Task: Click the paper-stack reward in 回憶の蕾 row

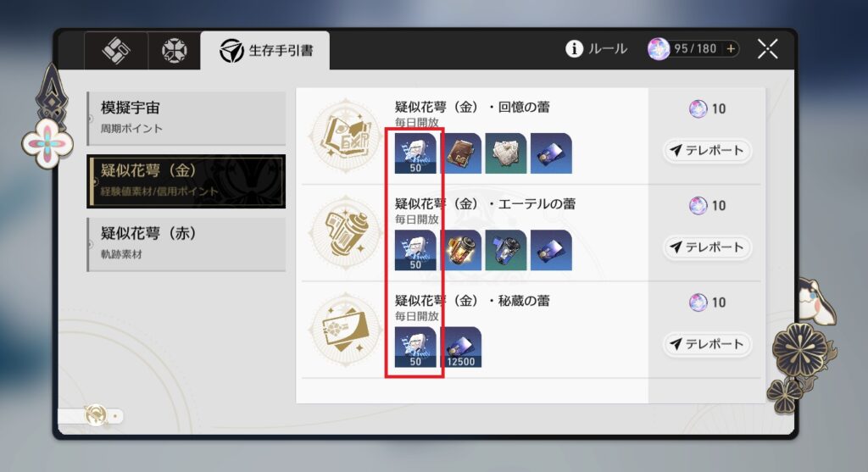Action: click(506, 153)
